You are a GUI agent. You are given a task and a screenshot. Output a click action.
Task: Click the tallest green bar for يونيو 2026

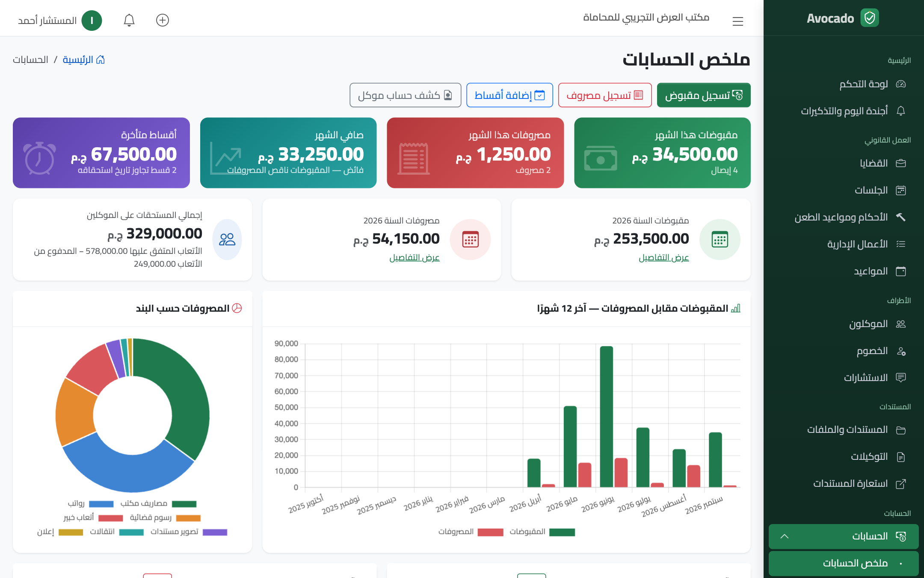point(607,416)
